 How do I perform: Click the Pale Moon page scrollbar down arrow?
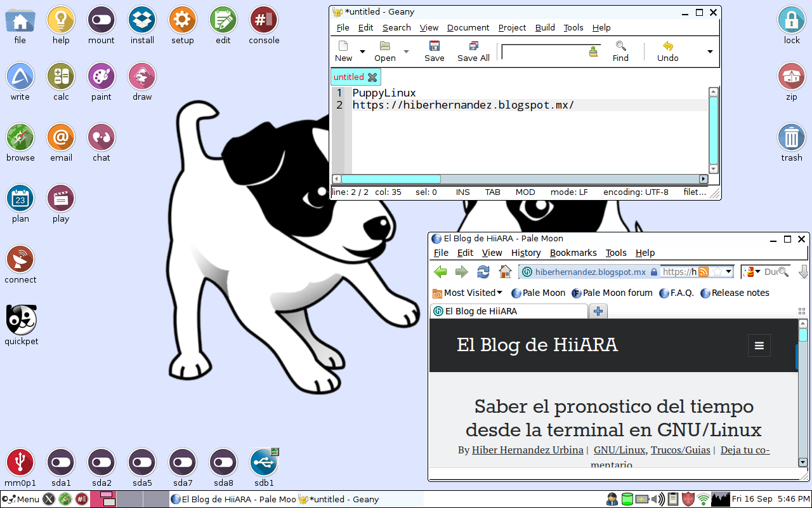coord(802,462)
